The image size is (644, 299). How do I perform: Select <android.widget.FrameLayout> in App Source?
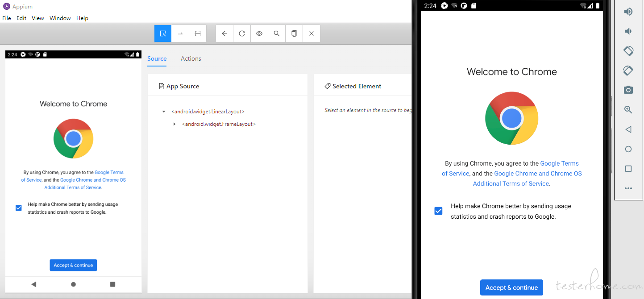point(219,124)
